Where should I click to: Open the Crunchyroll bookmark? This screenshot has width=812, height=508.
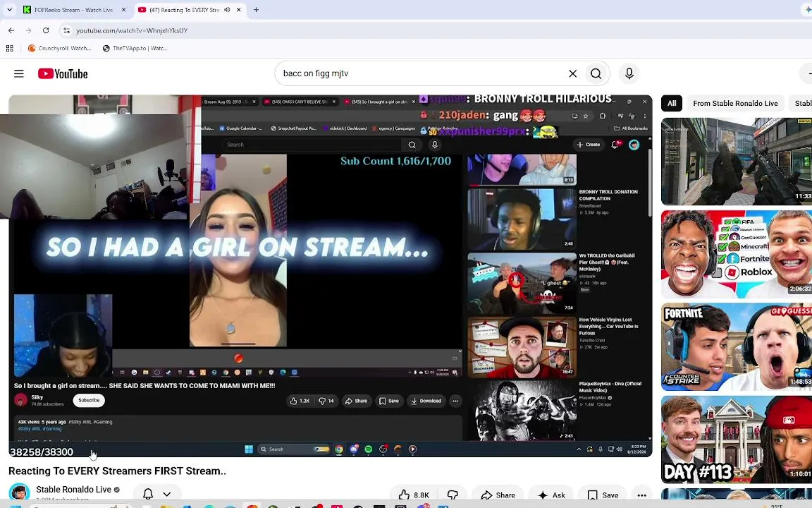point(59,48)
